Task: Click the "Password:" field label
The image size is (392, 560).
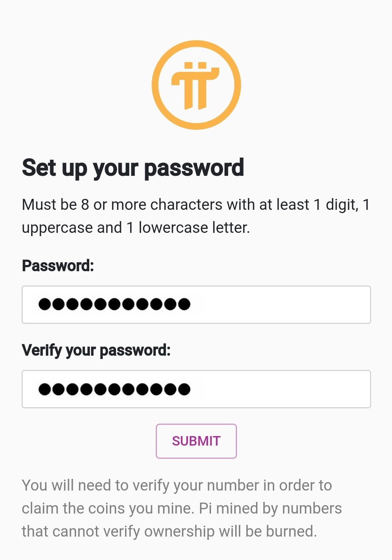Action: (58, 265)
